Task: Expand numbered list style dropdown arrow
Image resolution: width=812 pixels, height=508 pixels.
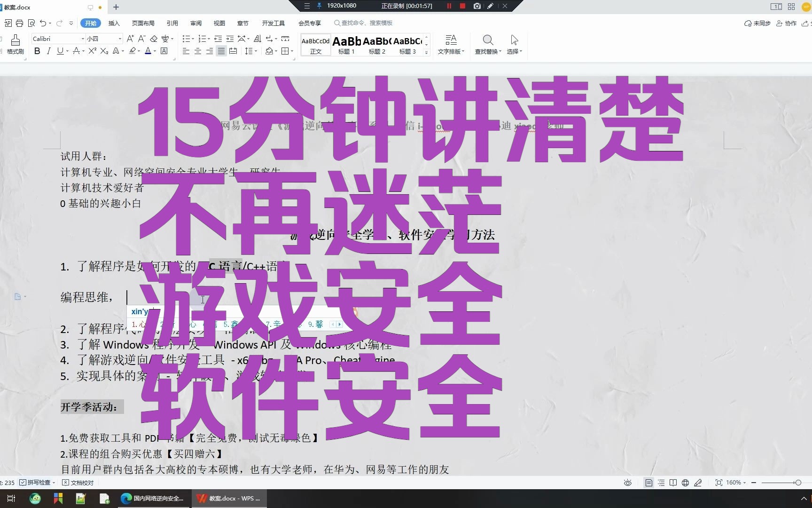Action: 209,39
